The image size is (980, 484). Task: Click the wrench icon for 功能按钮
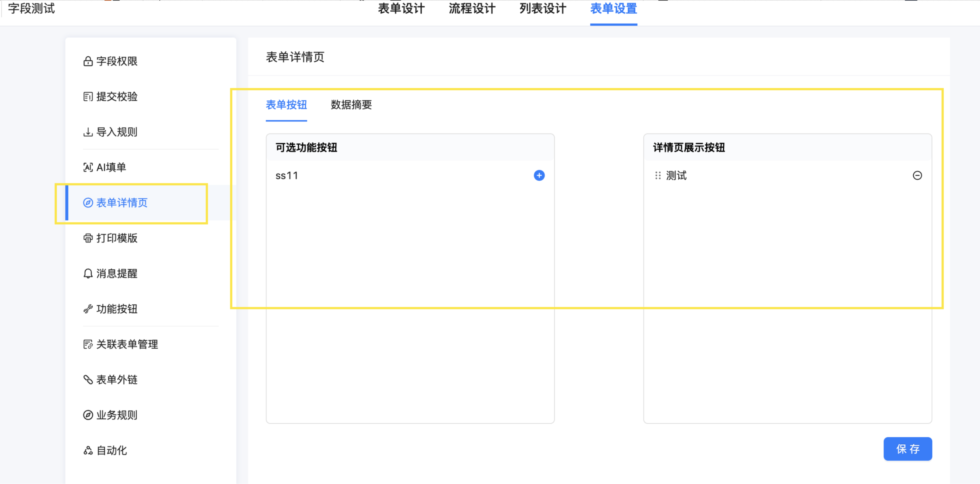tap(88, 309)
